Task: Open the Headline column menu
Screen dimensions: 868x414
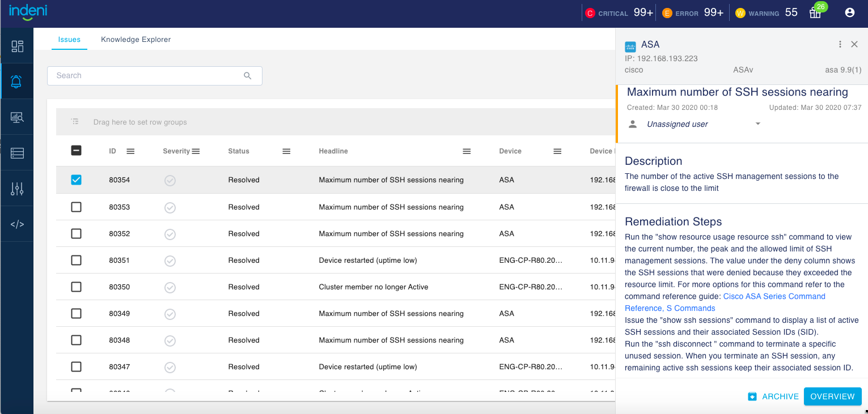Action: tap(467, 151)
